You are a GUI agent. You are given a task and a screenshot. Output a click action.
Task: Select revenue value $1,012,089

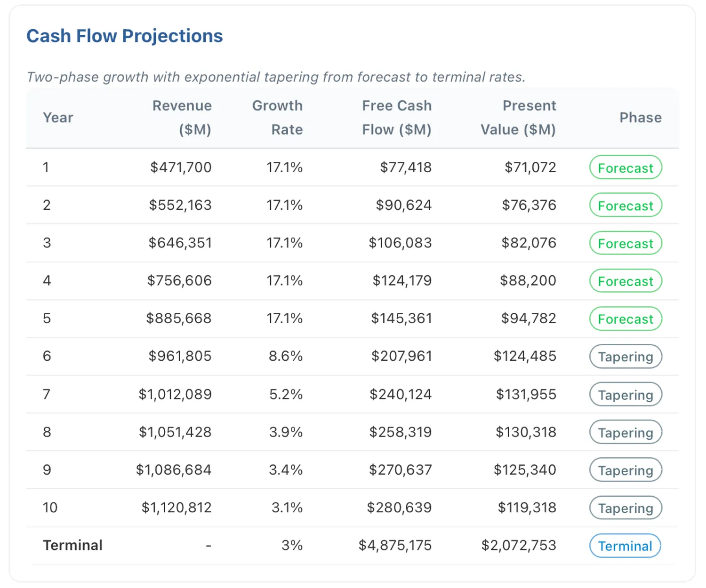(175, 394)
